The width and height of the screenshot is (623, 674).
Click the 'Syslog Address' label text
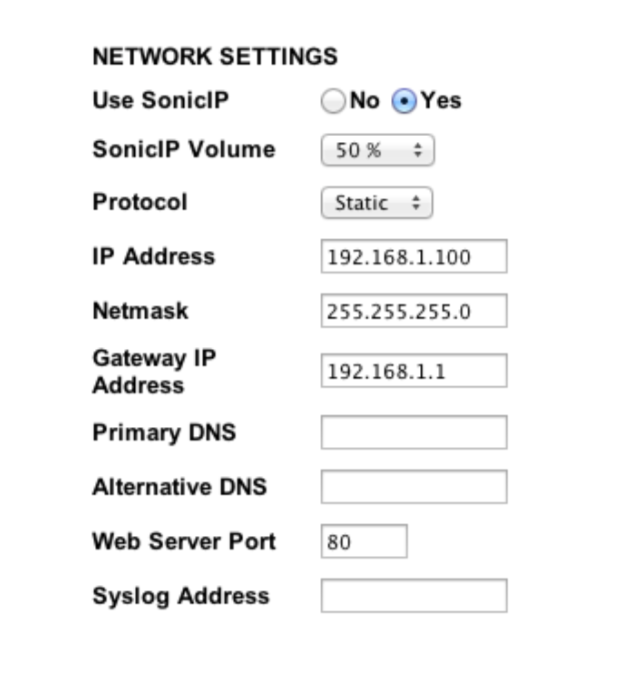(180, 596)
